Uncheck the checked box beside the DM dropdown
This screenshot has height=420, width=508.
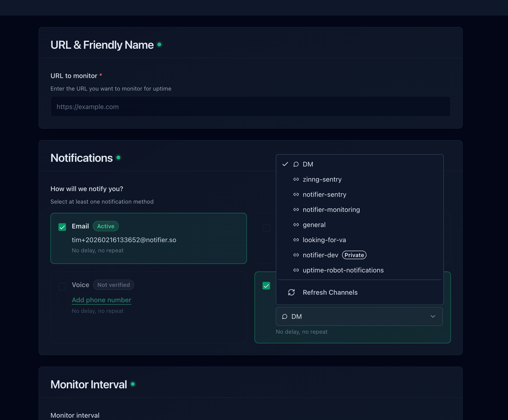click(x=266, y=286)
